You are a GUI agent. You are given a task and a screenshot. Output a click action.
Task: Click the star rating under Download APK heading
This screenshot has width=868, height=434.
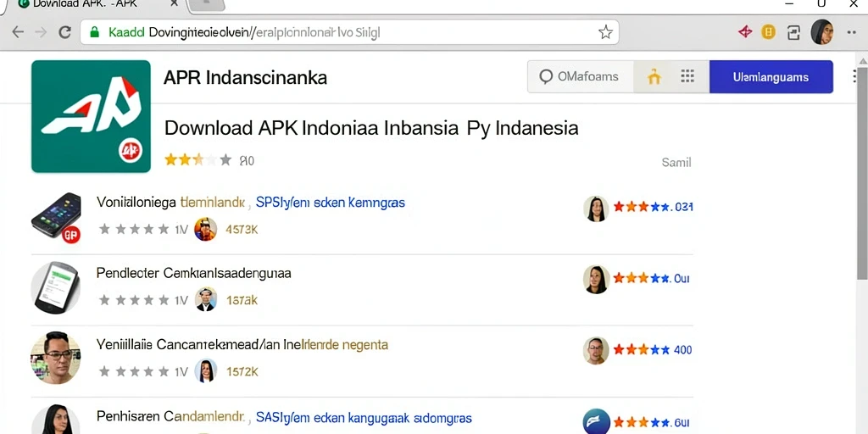click(198, 160)
